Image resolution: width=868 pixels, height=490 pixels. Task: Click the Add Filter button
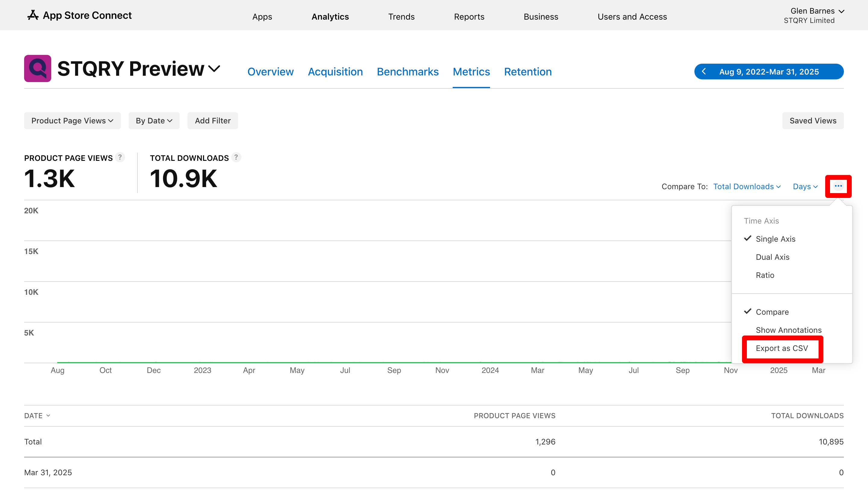click(x=212, y=121)
